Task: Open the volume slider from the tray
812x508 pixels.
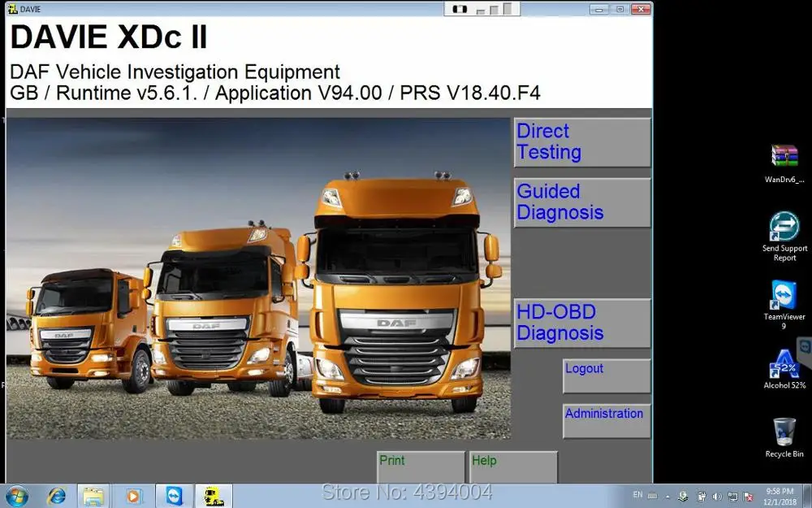Action: pos(715,496)
